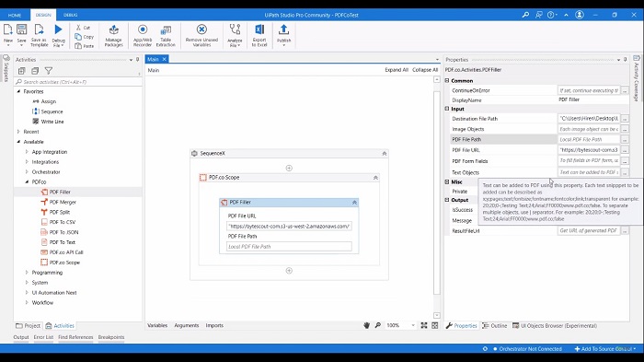Open the Output panel tab
This screenshot has height=362, width=644.
click(x=21, y=337)
